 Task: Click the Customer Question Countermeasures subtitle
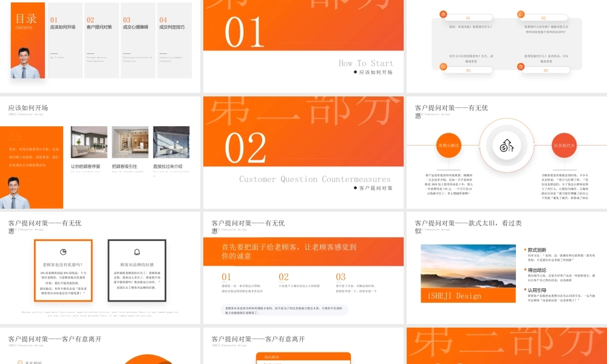[x=314, y=179]
